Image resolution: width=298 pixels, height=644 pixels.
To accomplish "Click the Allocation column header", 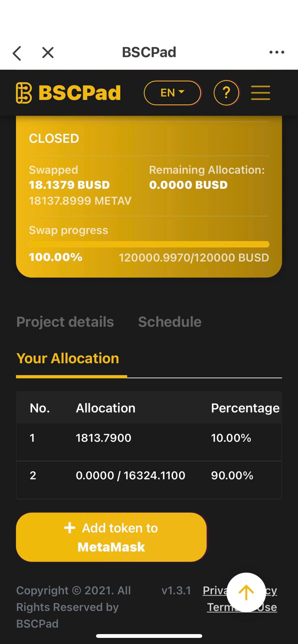I will [105, 408].
